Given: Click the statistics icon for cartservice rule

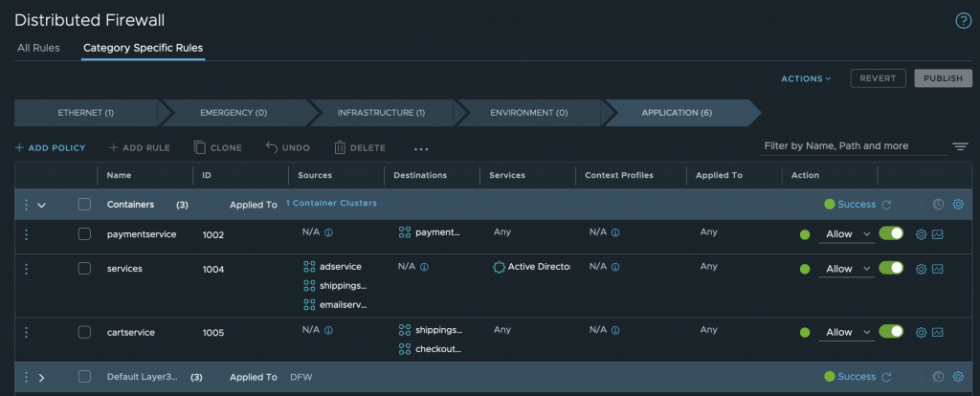Looking at the screenshot, I should (938, 332).
